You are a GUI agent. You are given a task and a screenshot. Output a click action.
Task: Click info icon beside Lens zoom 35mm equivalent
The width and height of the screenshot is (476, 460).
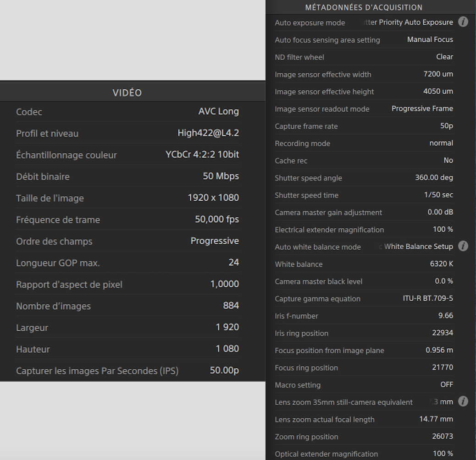pos(463,402)
